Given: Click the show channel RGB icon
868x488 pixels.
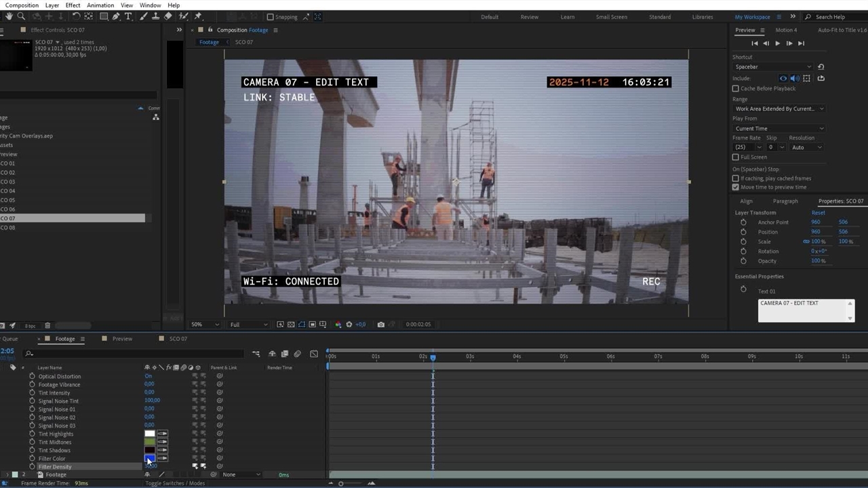Looking at the screenshot, I should (x=338, y=325).
